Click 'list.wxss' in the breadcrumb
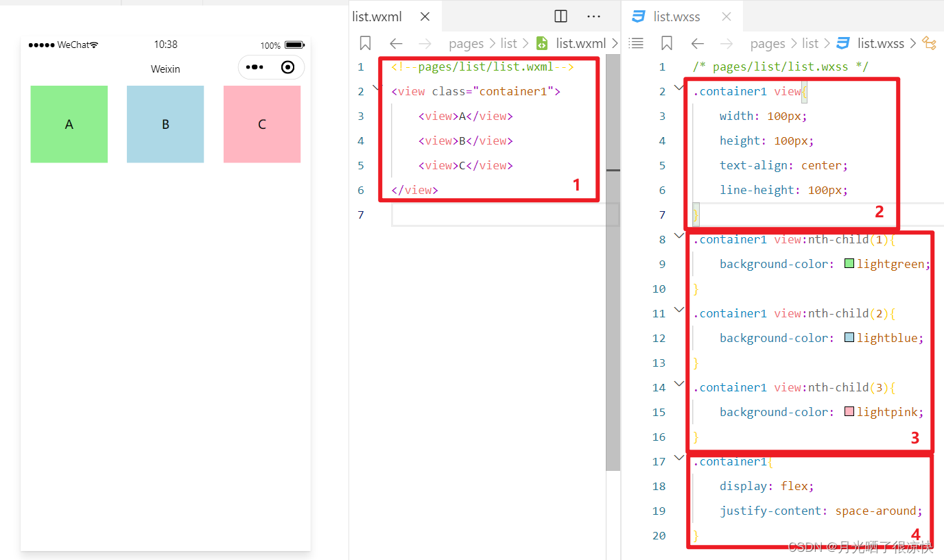Image resolution: width=944 pixels, height=560 pixels. pyautogui.click(x=881, y=44)
